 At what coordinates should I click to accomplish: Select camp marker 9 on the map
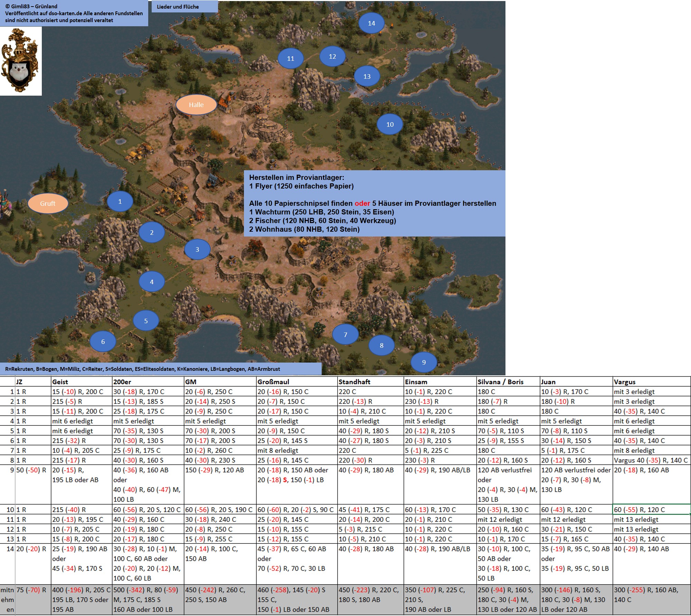coord(424,362)
